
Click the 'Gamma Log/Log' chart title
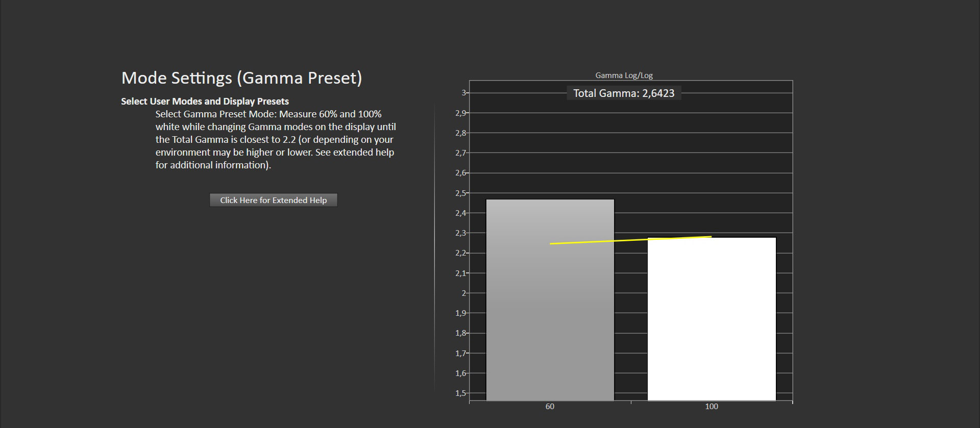[624, 75]
